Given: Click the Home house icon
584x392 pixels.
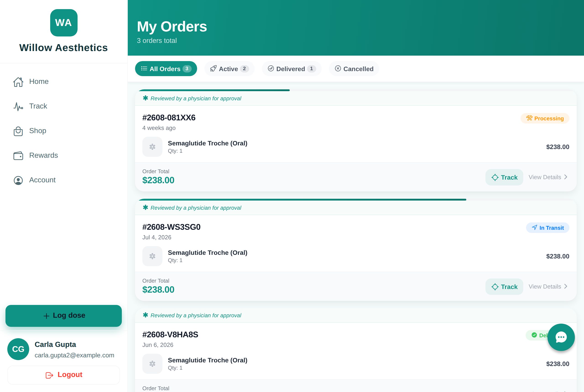Looking at the screenshot, I should point(18,82).
